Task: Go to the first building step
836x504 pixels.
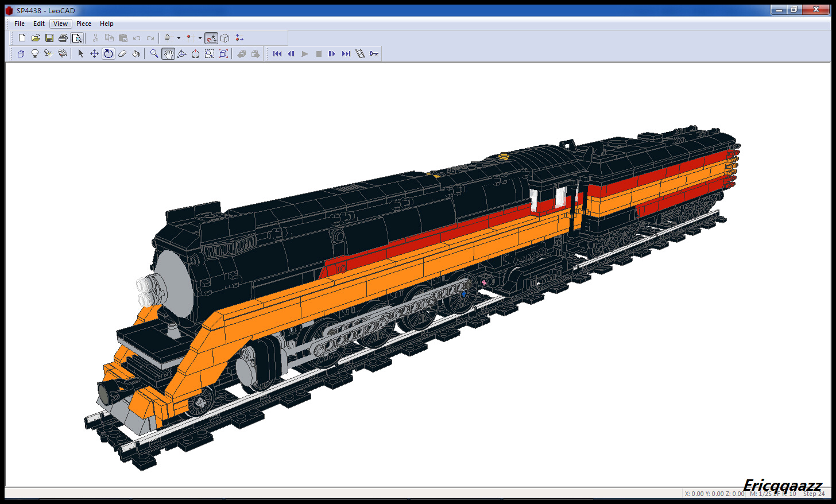Action: (x=277, y=54)
